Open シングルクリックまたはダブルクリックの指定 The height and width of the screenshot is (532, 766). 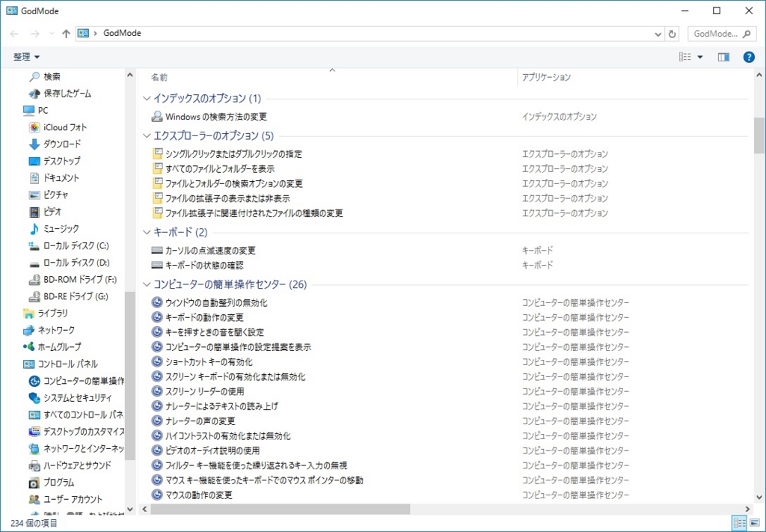(x=233, y=154)
